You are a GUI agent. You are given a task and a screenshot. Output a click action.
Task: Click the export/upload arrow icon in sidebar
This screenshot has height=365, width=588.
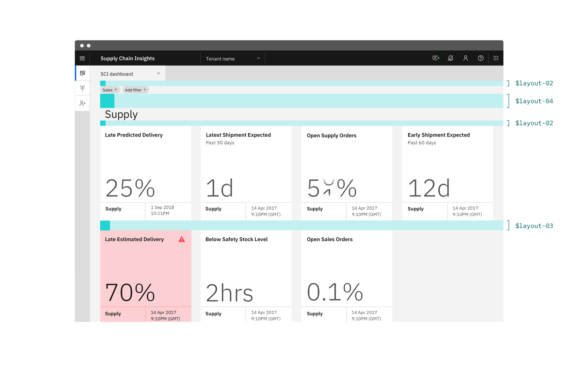click(82, 88)
